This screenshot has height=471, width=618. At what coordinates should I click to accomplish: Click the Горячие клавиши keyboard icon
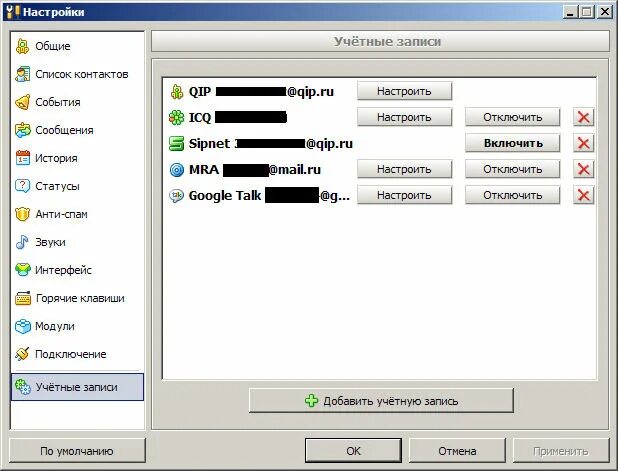click(x=22, y=298)
